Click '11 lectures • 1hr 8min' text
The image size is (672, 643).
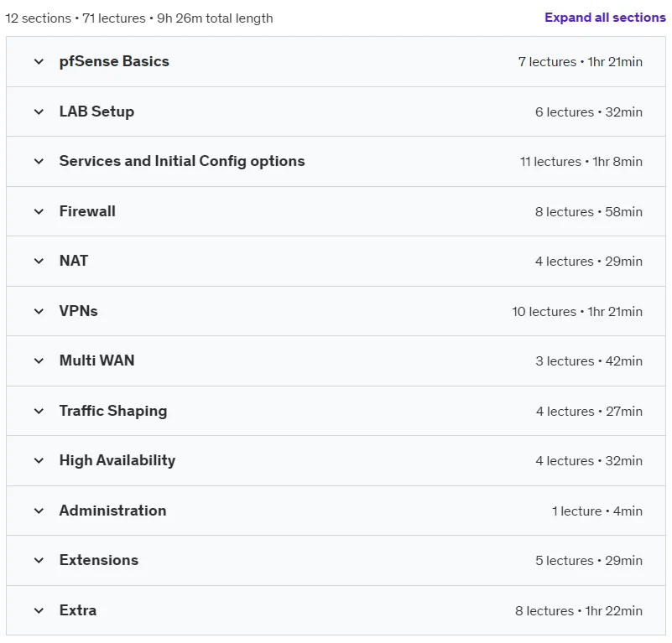581,162
